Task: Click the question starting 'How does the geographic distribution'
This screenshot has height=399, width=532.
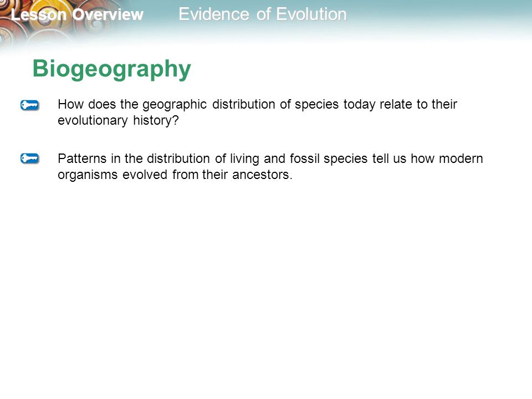Action: click(258, 112)
